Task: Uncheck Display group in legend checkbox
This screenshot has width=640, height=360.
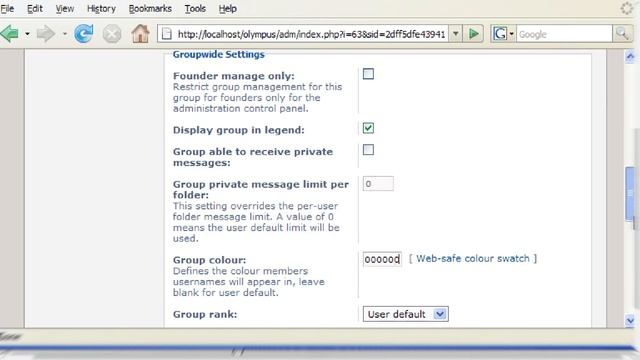Action: point(368,128)
